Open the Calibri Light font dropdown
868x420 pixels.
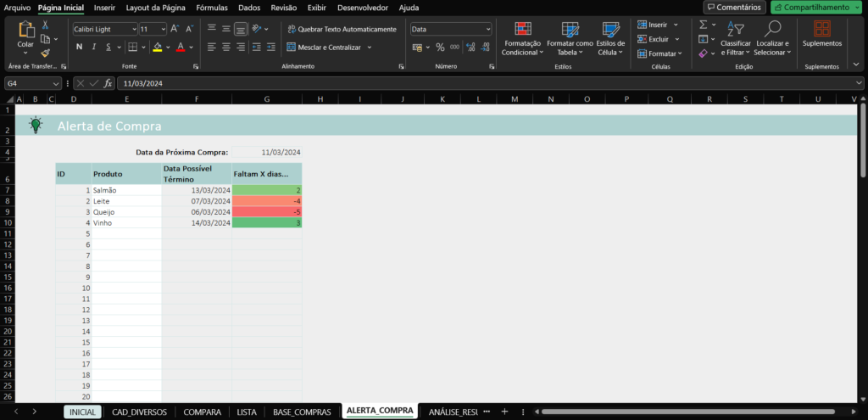pyautogui.click(x=133, y=29)
